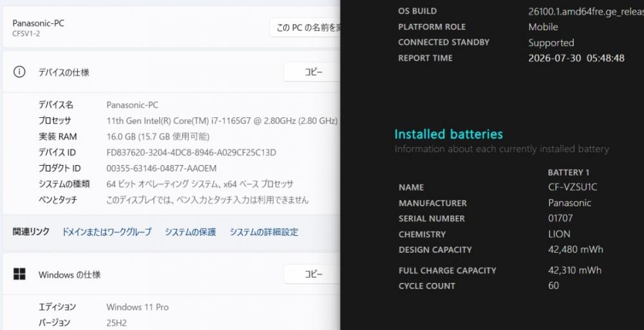644x330 pixels.
Task: Copy device specifications with コピー button
Action: point(312,72)
